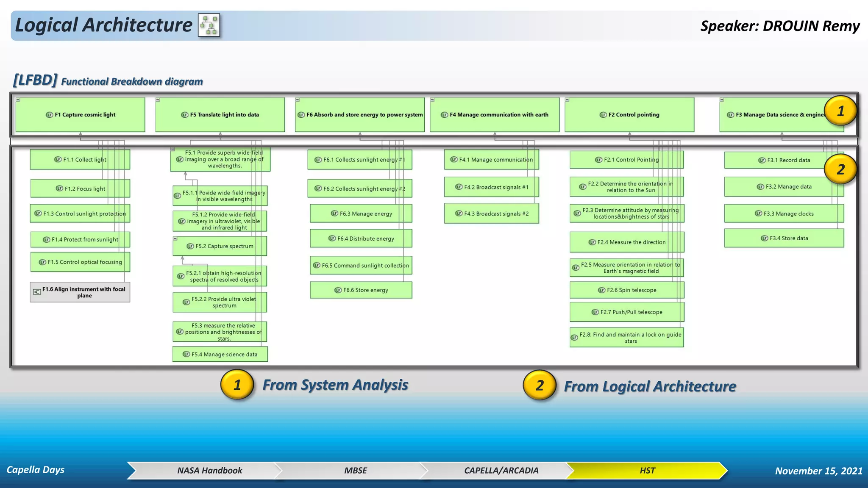Screen dimensions: 868x488
Task: Select the F2.2 Determine orientation relative to Sun box
Action: [627, 187]
